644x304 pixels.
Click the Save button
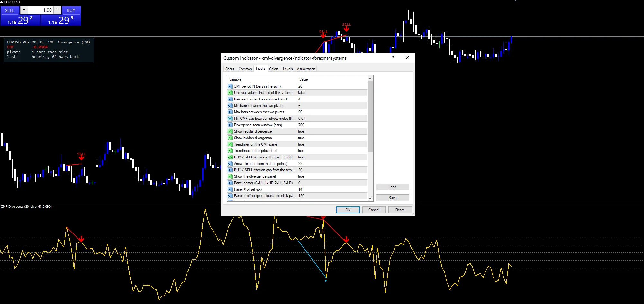pyautogui.click(x=393, y=198)
